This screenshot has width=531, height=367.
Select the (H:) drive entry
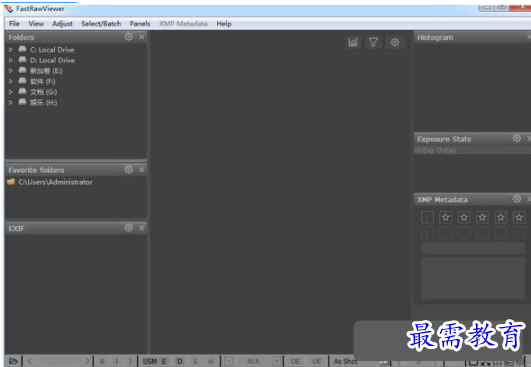click(x=43, y=102)
